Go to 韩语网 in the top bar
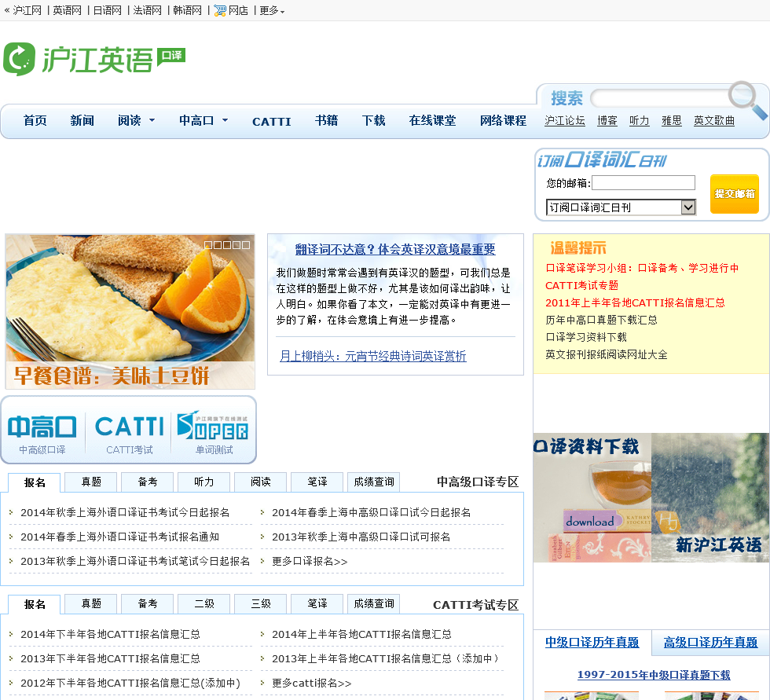The height and width of the screenshot is (700, 770). tap(187, 10)
